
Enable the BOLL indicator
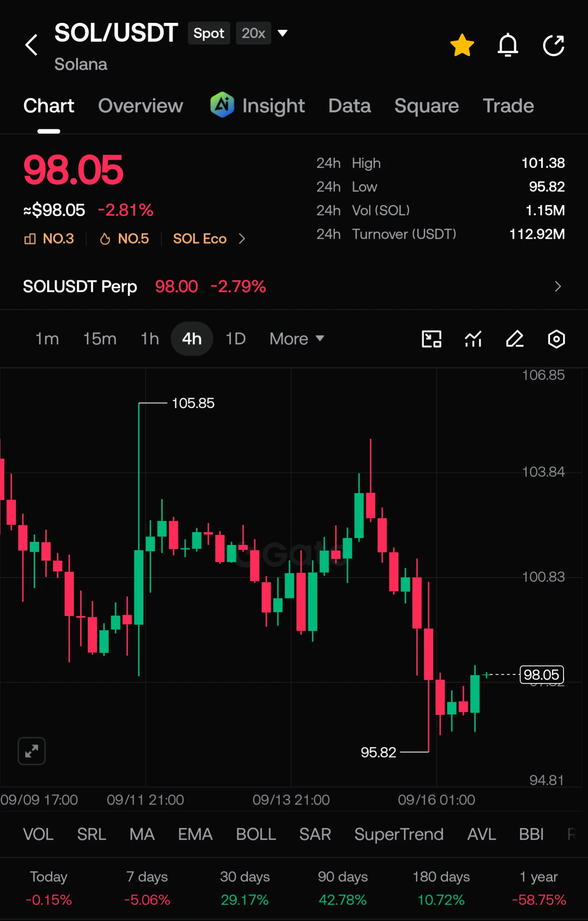click(256, 834)
